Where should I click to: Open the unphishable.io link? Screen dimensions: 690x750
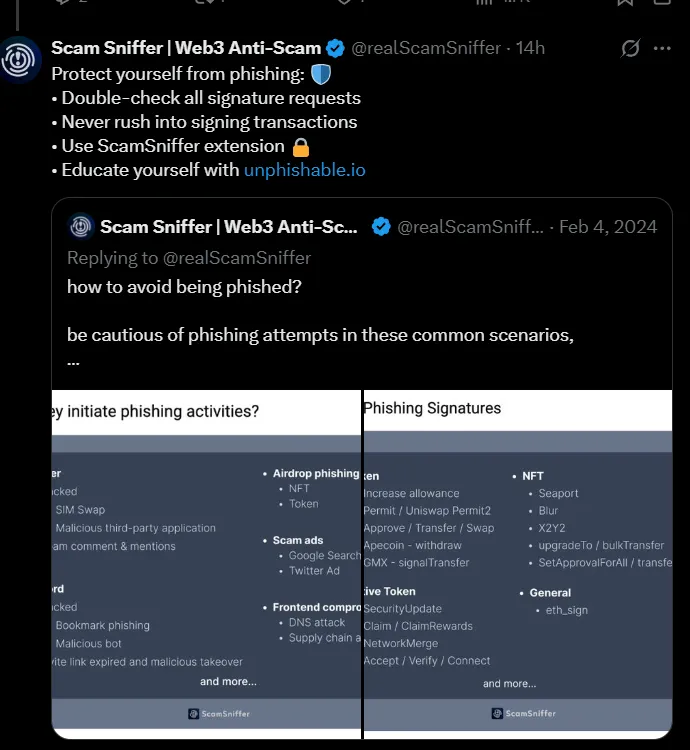(304, 170)
